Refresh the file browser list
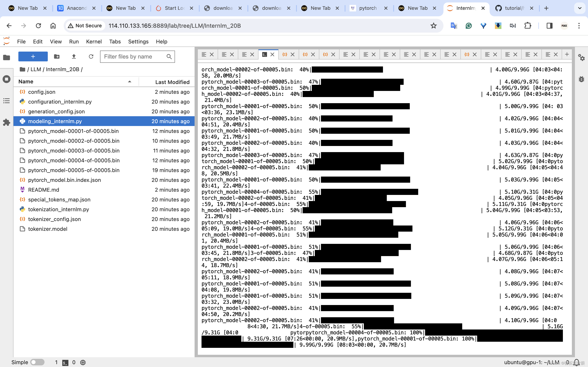Screen dimensions: 588x367 (x=91, y=56)
